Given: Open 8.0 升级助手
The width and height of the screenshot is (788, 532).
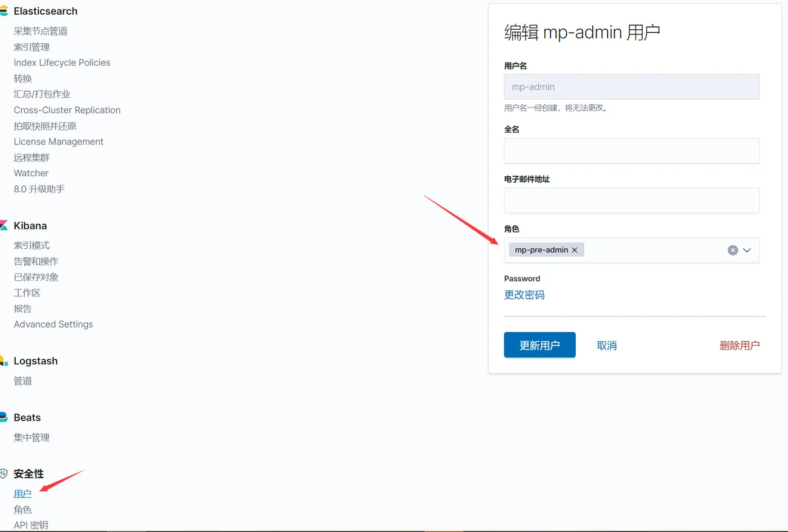Looking at the screenshot, I should (39, 189).
